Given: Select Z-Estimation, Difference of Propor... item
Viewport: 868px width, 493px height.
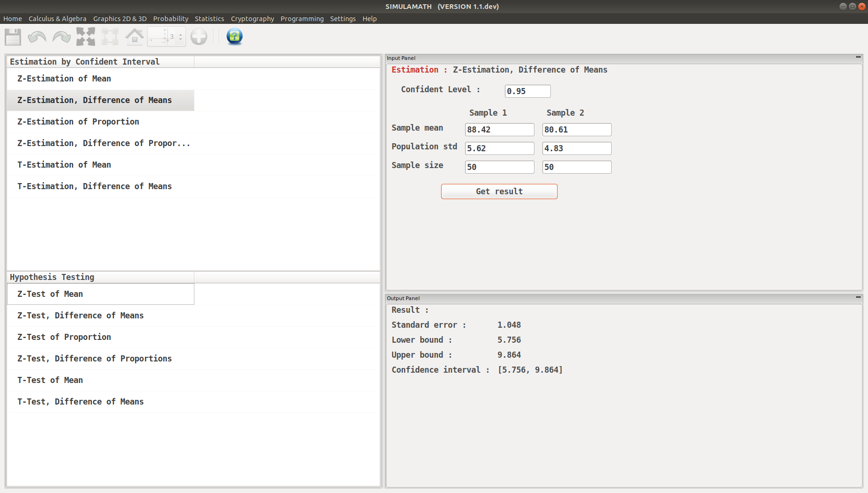Looking at the screenshot, I should point(101,143).
